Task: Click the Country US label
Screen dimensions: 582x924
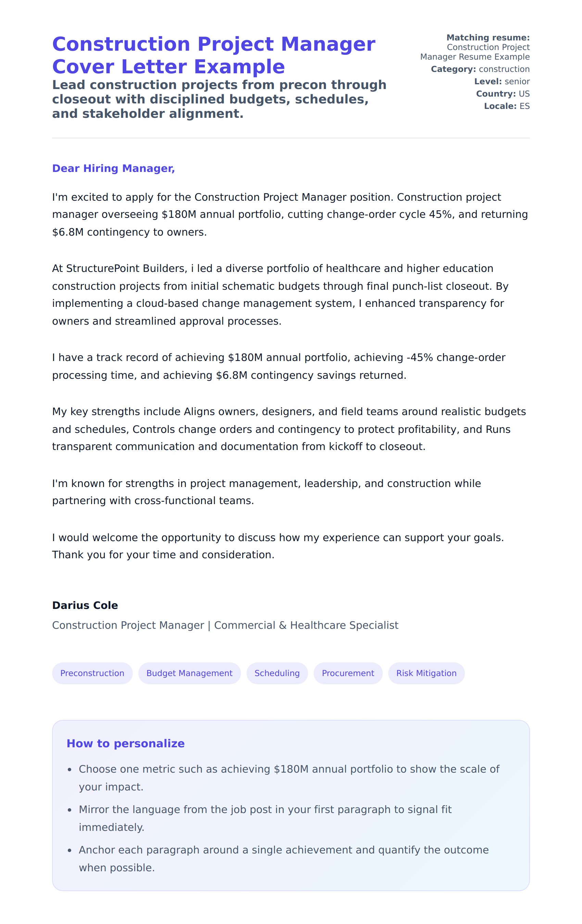Action: 503,93
